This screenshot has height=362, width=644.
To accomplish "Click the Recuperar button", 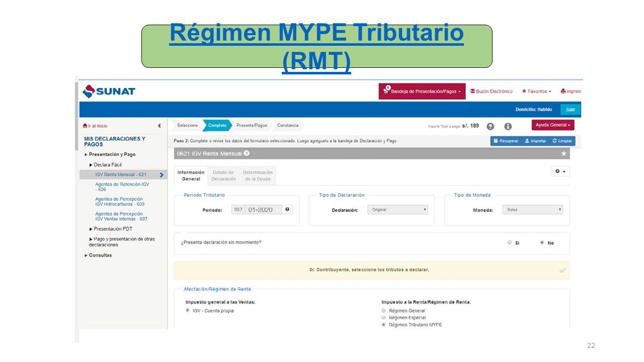I will click(x=506, y=141).
